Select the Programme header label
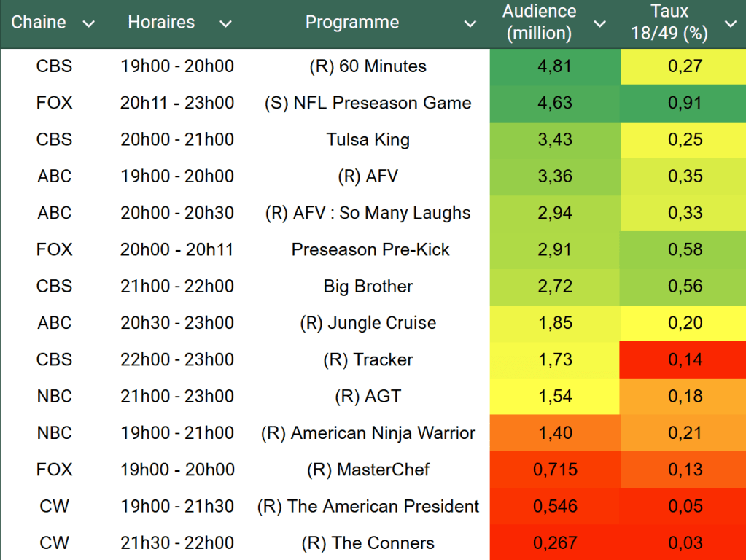 (352, 23)
